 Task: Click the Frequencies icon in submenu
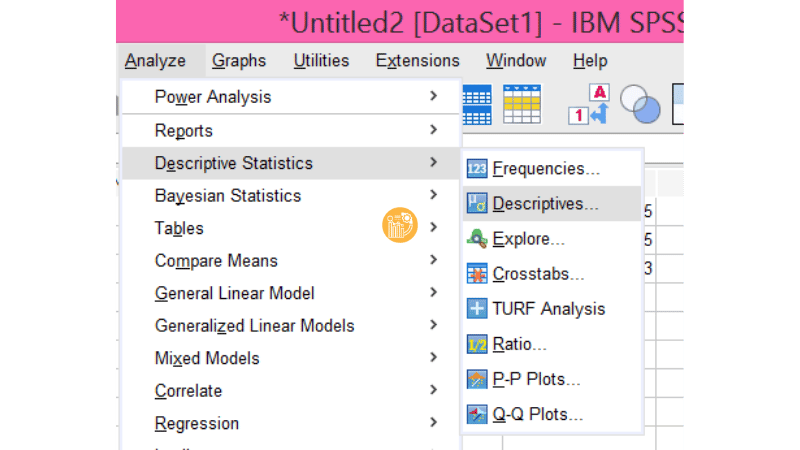[x=477, y=168]
